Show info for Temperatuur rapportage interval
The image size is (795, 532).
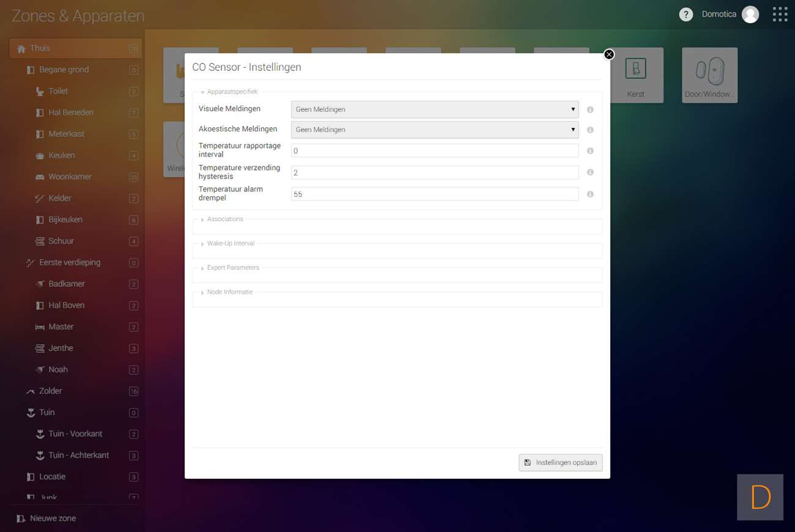pos(590,150)
